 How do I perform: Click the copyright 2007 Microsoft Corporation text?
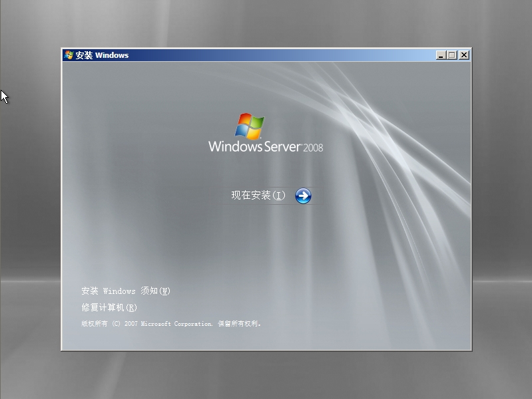coord(171,324)
